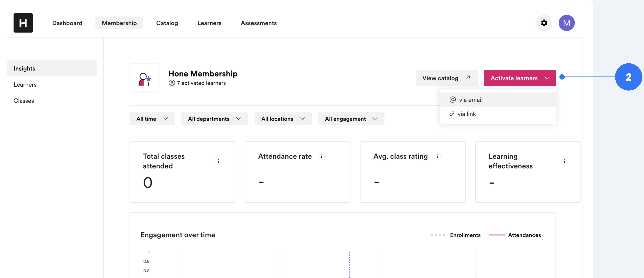Click the person icon by activated learners
This screenshot has height=278, width=644.
172,83
